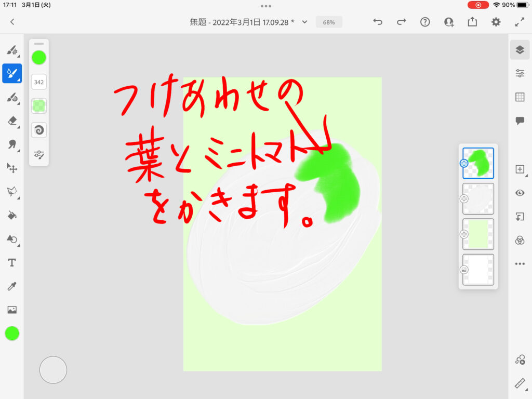Add a new layer with plus button
532x399 pixels.
[520, 169]
